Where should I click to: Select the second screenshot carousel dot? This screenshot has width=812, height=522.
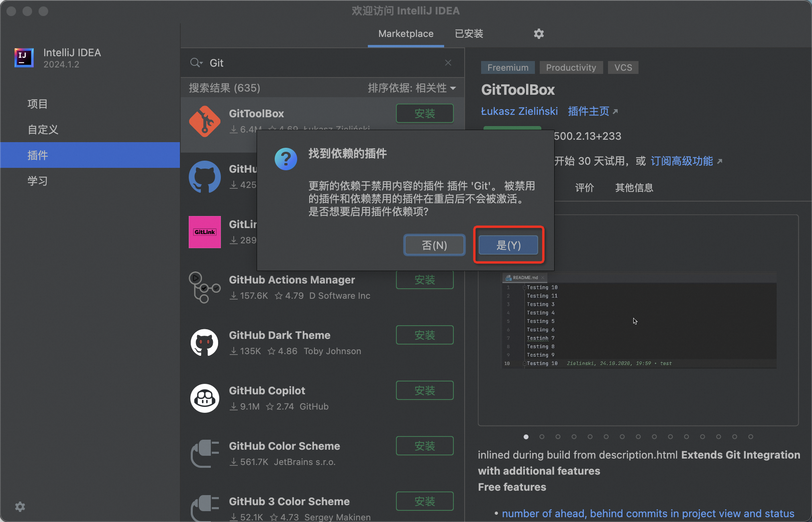[x=542, y=436]
